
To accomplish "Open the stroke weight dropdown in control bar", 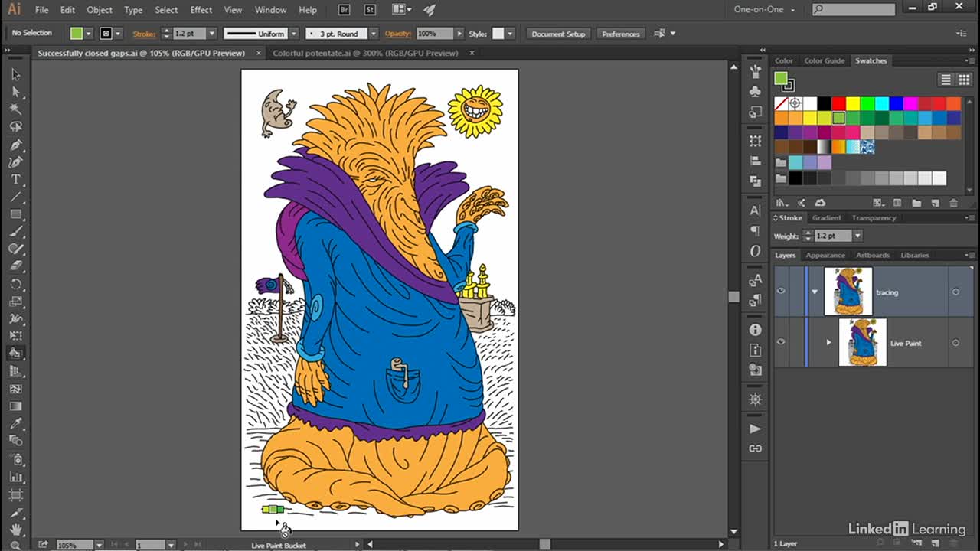I will tap(212, 34).
